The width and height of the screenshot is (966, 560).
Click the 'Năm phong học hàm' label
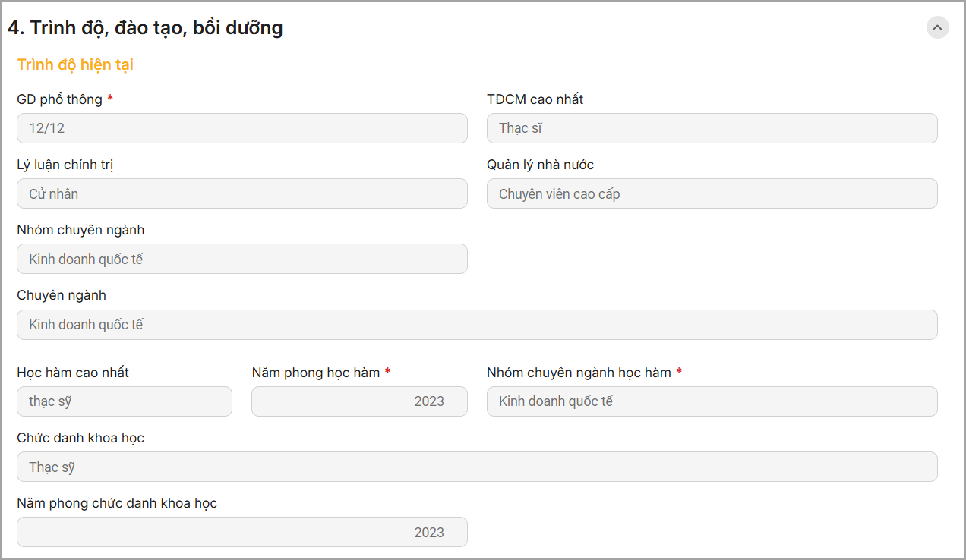click(315, 373)
